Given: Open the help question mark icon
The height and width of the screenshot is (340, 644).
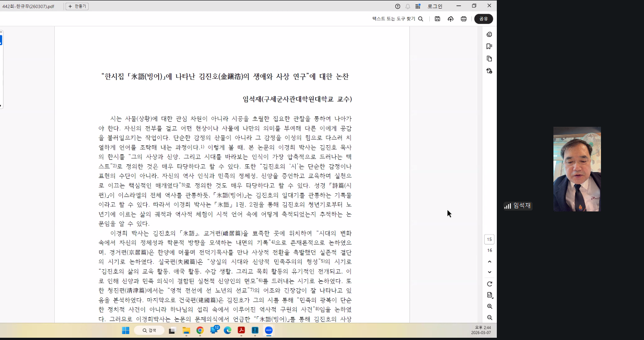Looking at the screenshot, I should [398, 6].
